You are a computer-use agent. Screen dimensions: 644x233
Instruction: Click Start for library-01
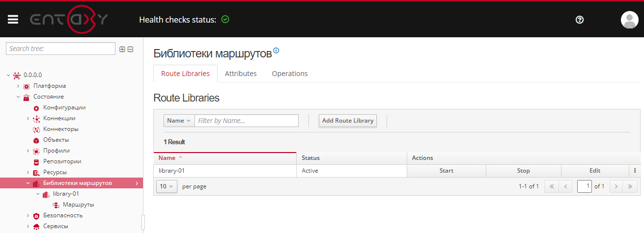(446, 171)
